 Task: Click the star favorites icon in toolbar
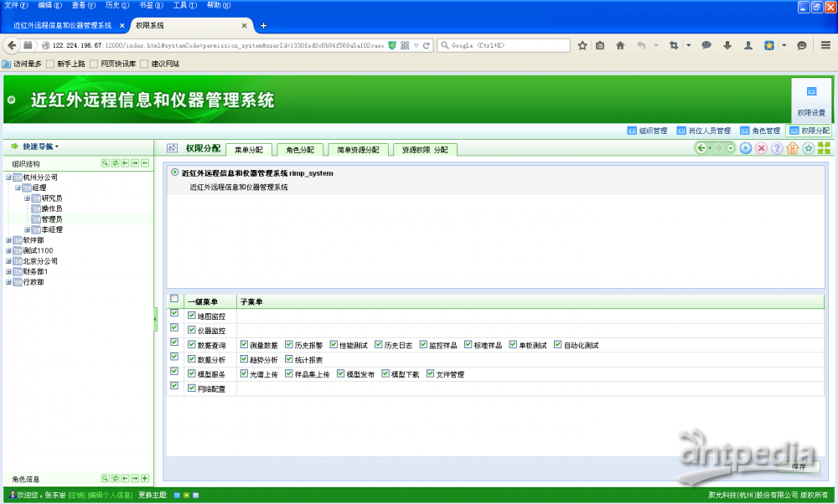point(808,148)
